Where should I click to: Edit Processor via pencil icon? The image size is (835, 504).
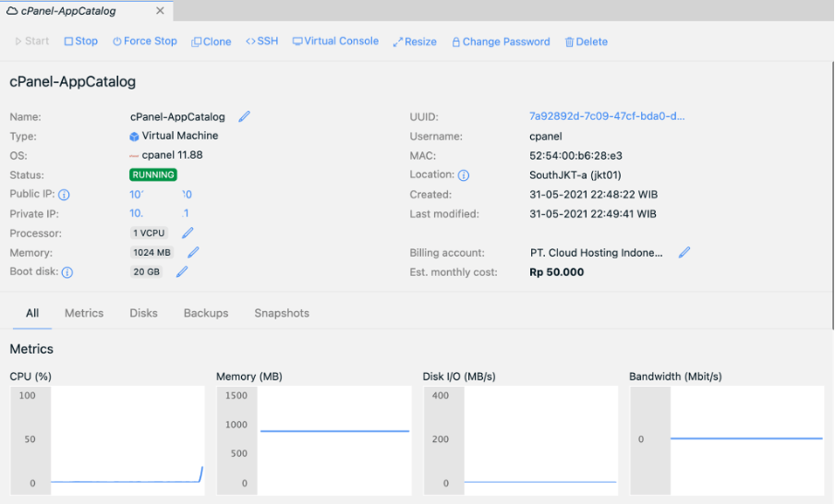[188, 233]
